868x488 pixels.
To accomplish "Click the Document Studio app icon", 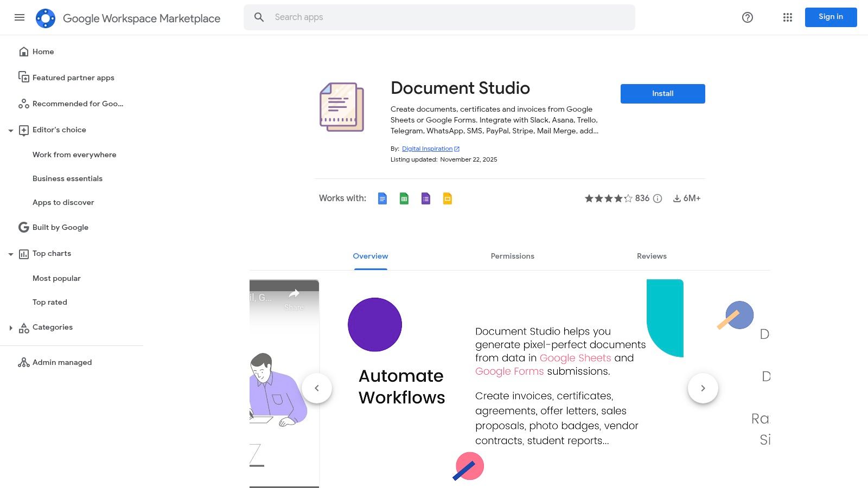I will click(342, 107).
